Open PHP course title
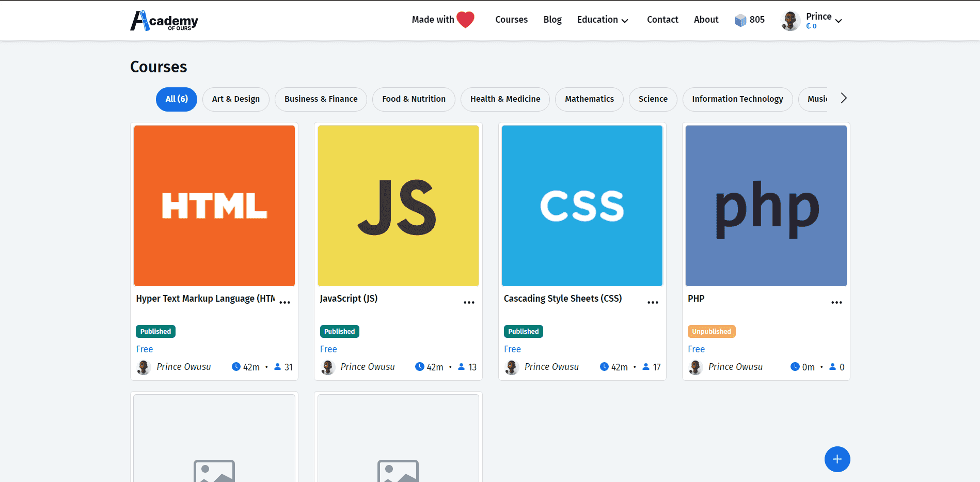This screenshot has width=980, height=482. (x=696, y=299)
